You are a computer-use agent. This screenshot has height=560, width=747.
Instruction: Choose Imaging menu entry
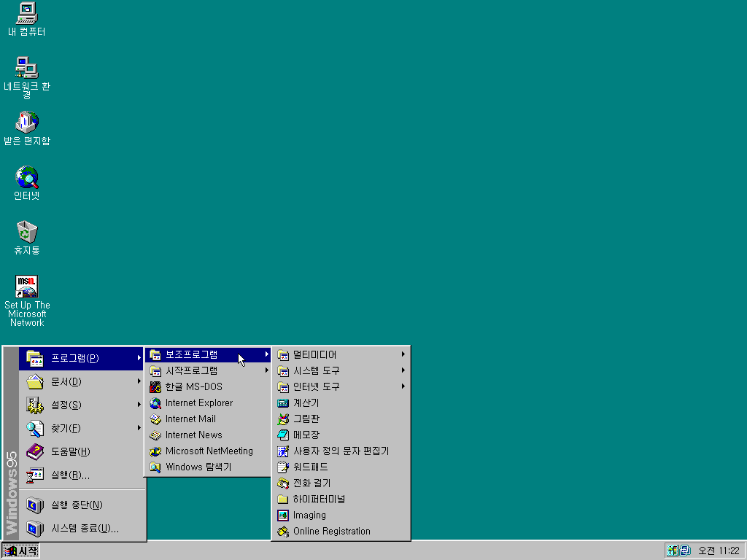[341, 516]
